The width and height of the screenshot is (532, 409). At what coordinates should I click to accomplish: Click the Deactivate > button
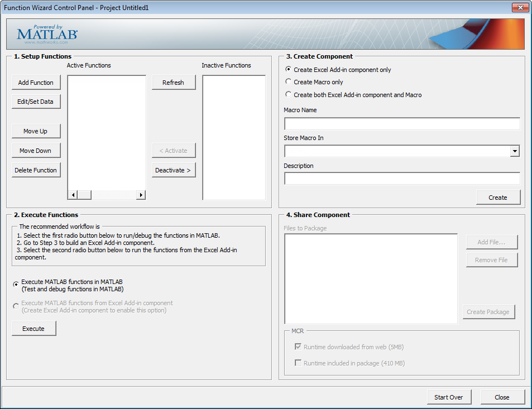(x=174, y=170)
